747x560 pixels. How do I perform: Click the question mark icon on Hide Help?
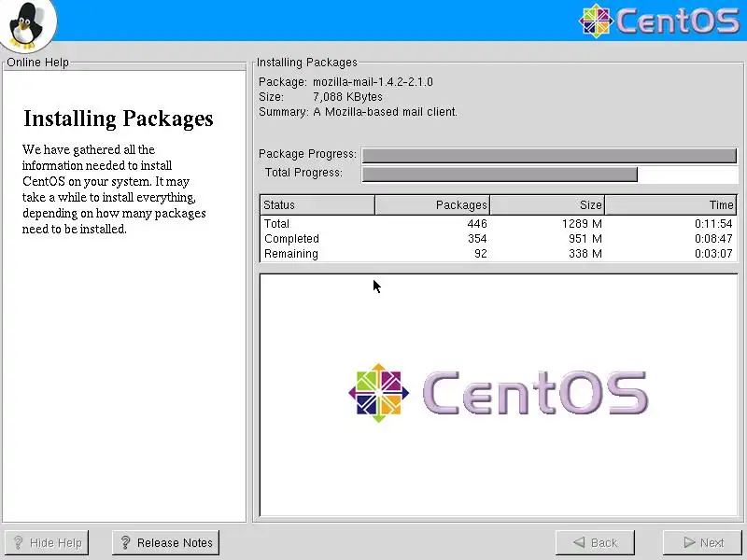(x=18, y=542)
